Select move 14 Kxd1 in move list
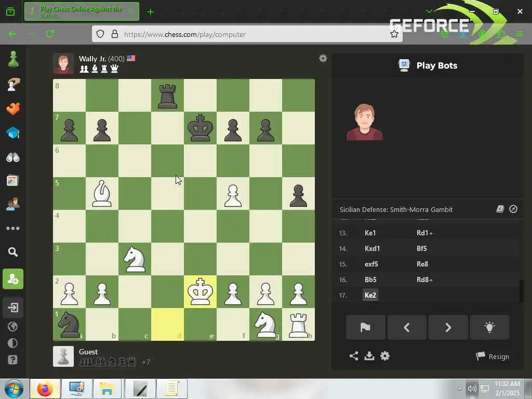The height and width of the screenshot is (399, 532). point(372,248)
